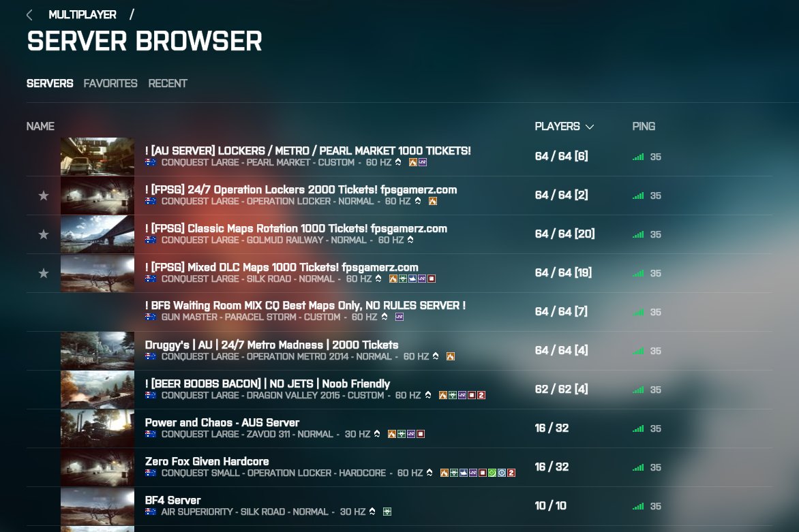Click the orange flame icon on Power and Chaos row

tap(392, 434)
